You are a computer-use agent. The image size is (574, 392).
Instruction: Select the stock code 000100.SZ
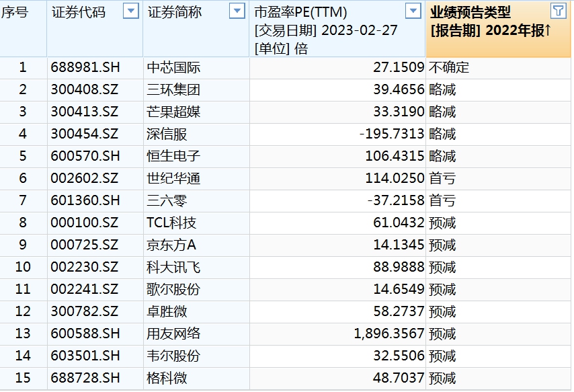85,223
